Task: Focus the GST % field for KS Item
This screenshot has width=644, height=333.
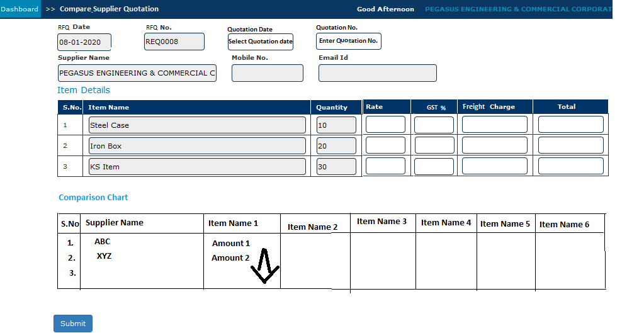Action: (x=434, y=166)
